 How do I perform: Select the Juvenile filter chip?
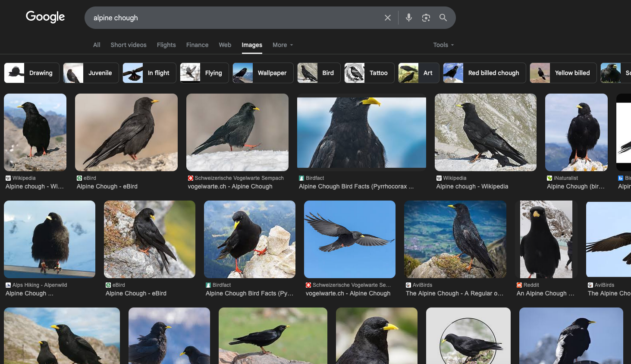tap(91, 73)
